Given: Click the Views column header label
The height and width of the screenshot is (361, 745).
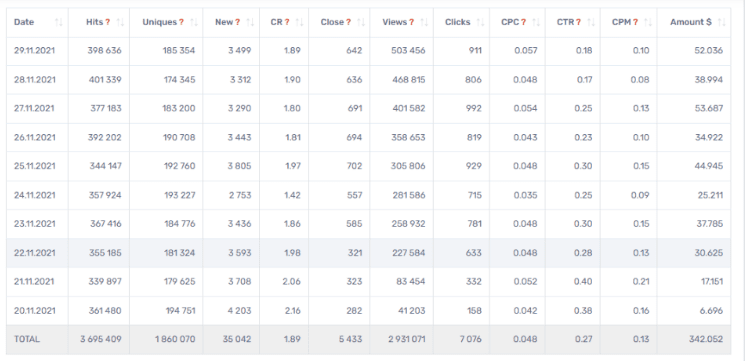Looking at the screenshot, I should (x=395, y=22).
